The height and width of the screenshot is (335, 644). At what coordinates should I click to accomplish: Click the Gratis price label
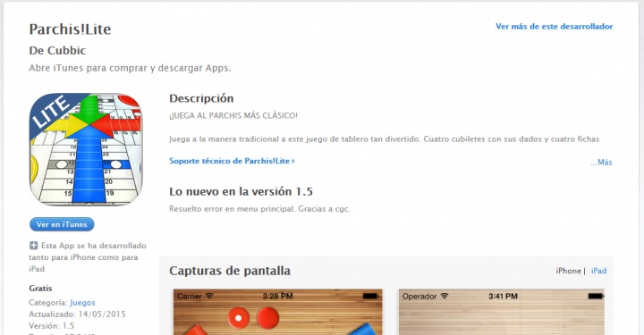[40, 289]
